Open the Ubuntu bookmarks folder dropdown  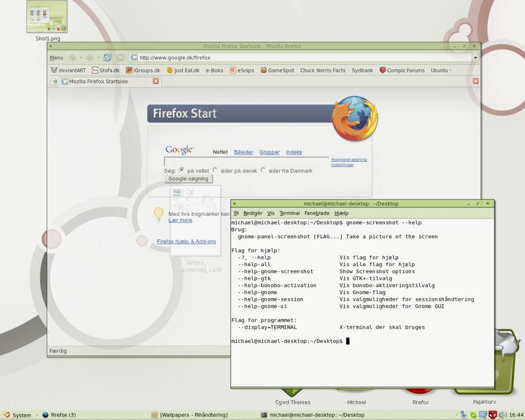point(441,70)
